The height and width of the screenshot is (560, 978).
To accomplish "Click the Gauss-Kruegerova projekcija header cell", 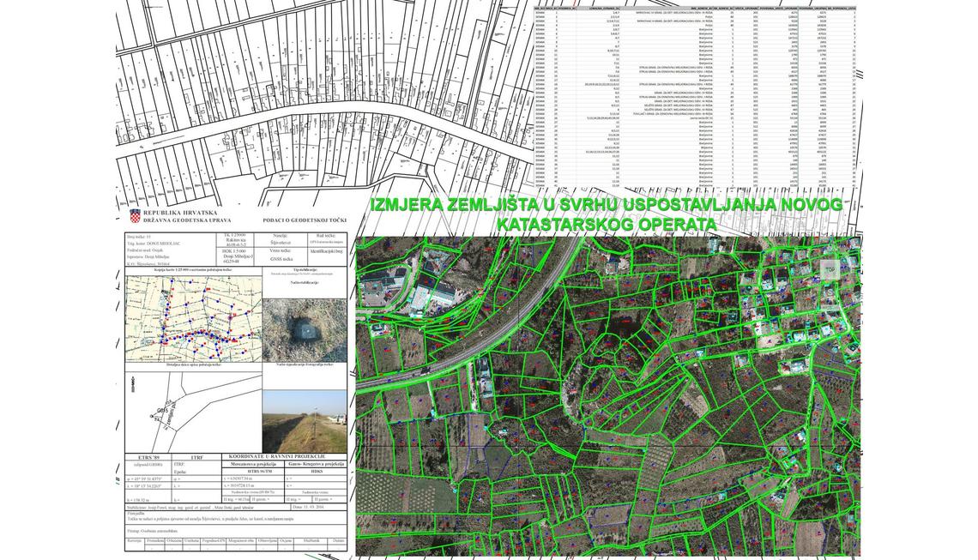I will tap(317, 464).
